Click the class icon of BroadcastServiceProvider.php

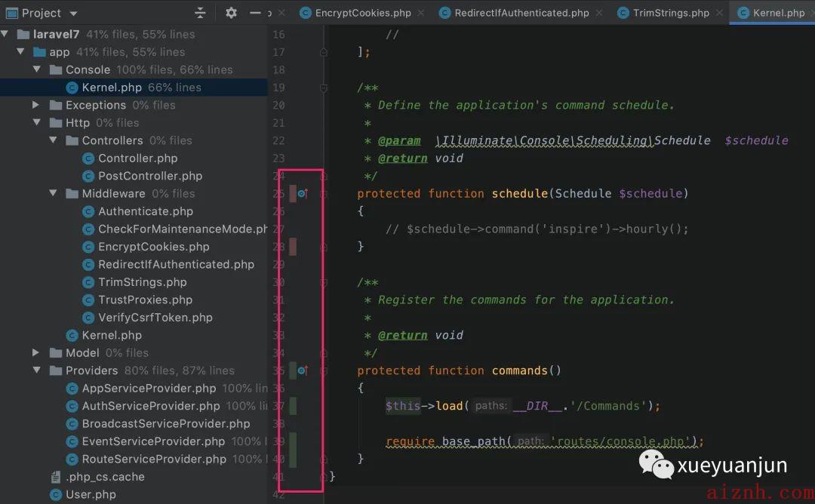72,423
